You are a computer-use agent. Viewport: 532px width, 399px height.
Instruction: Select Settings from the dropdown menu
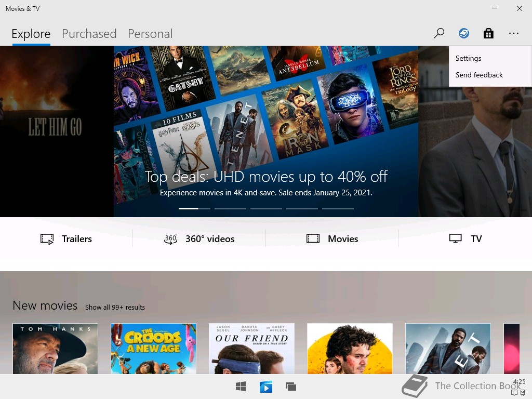490,58
